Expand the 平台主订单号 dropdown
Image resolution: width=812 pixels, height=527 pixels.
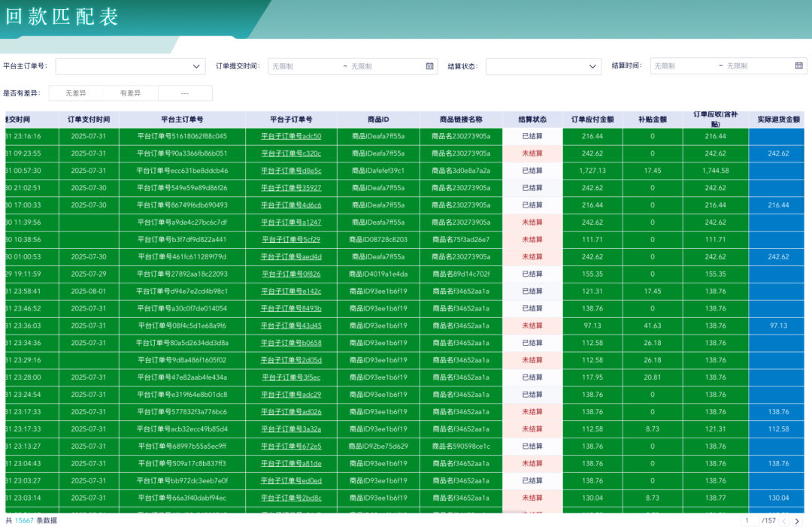[130, 66]
